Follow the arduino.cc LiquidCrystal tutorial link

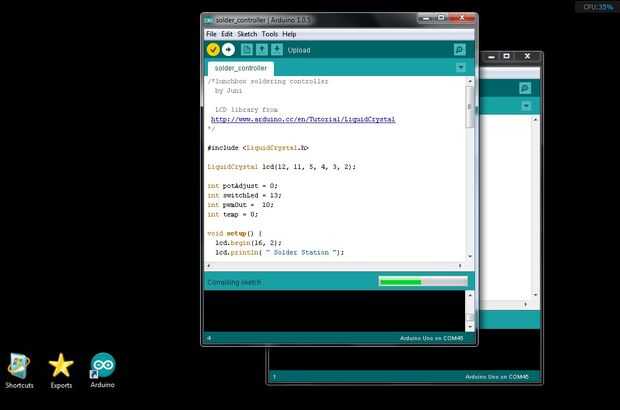[x=303, y=119]
